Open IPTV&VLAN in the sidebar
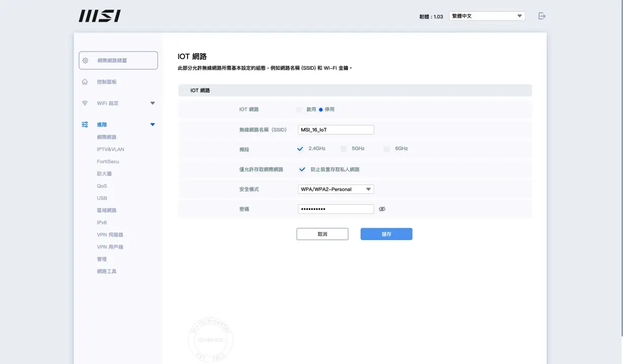Image resolution: width=623 pixels, height=364 pixels. pyautogui.click(x=110, y=149)
